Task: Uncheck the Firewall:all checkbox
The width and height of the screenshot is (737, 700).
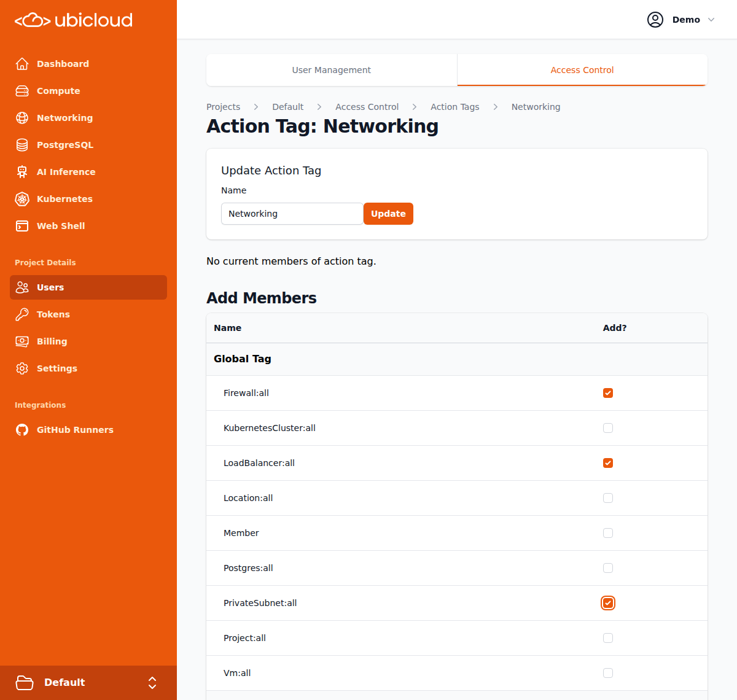Action: [x=608, y=393]
